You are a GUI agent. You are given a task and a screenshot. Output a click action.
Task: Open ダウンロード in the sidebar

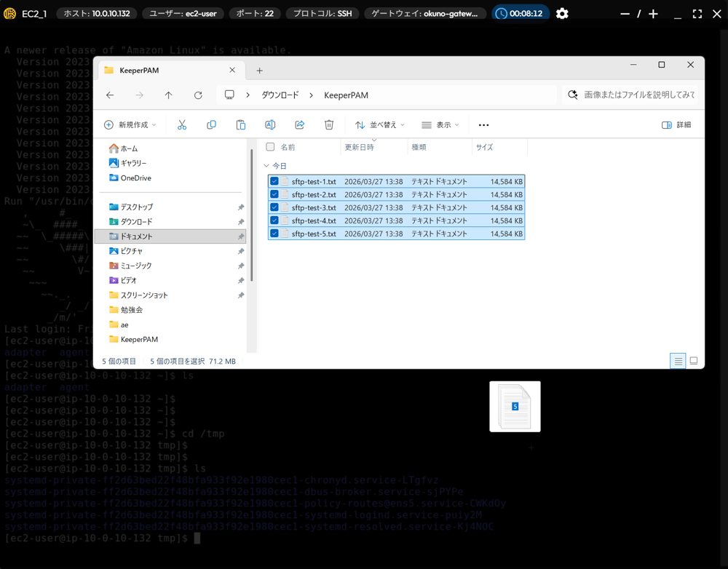(136, 222)
